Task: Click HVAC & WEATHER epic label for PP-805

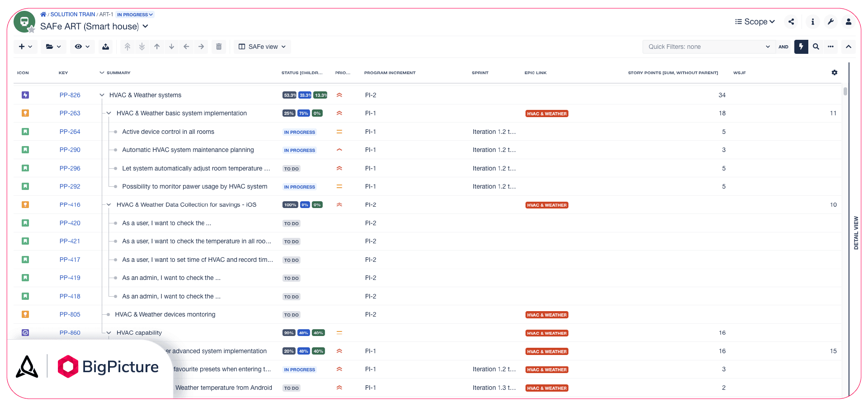Action: pos(547,315)
